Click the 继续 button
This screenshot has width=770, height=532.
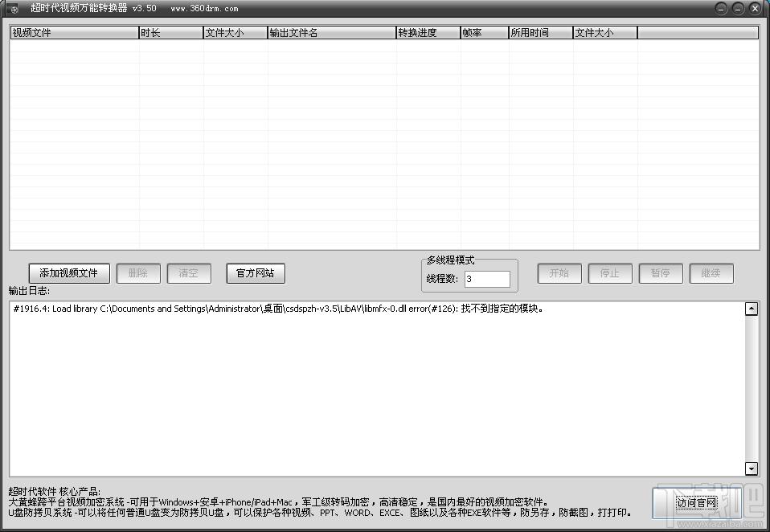click(x=711, y=273)
